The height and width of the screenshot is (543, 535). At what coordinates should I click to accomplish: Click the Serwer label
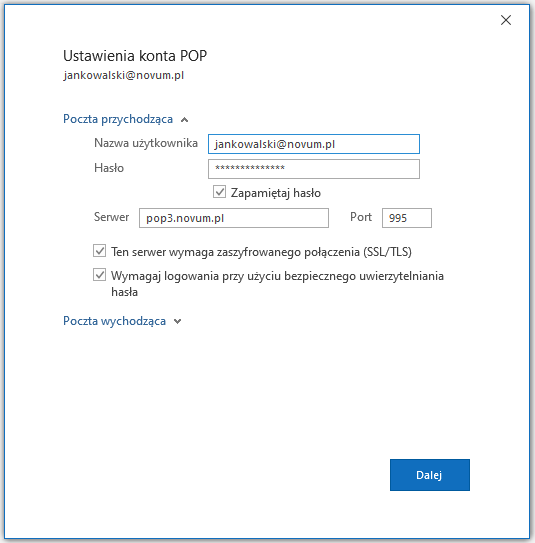click(111, 217)
